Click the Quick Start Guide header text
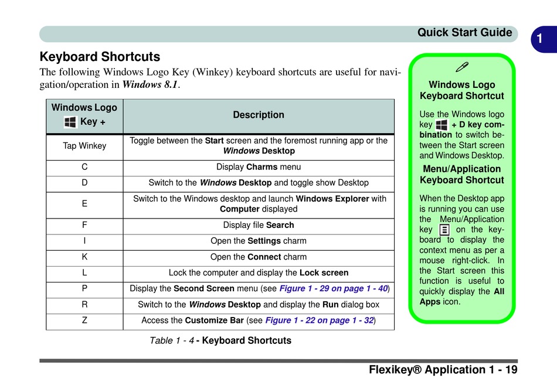 464,33
